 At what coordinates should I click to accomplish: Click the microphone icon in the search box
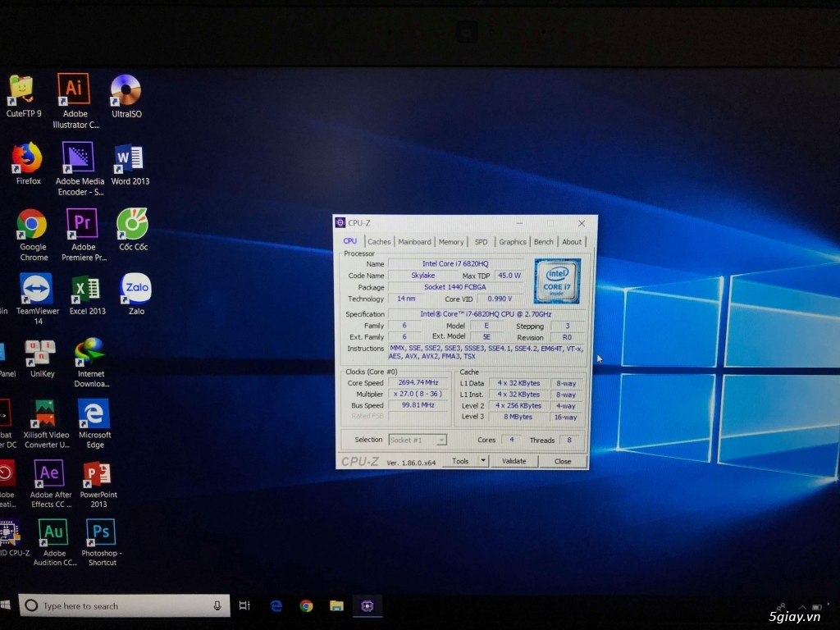pos(217,605)
